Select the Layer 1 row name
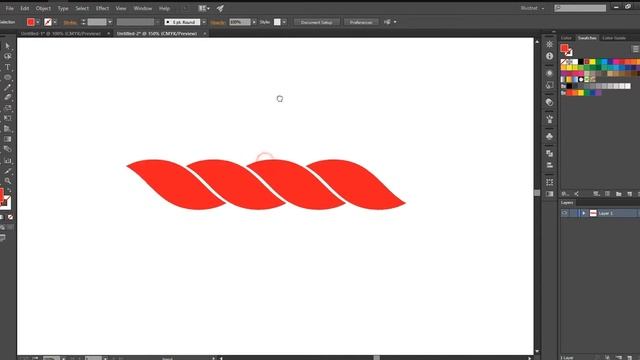640x360 pixels. [x=605, y=213]
